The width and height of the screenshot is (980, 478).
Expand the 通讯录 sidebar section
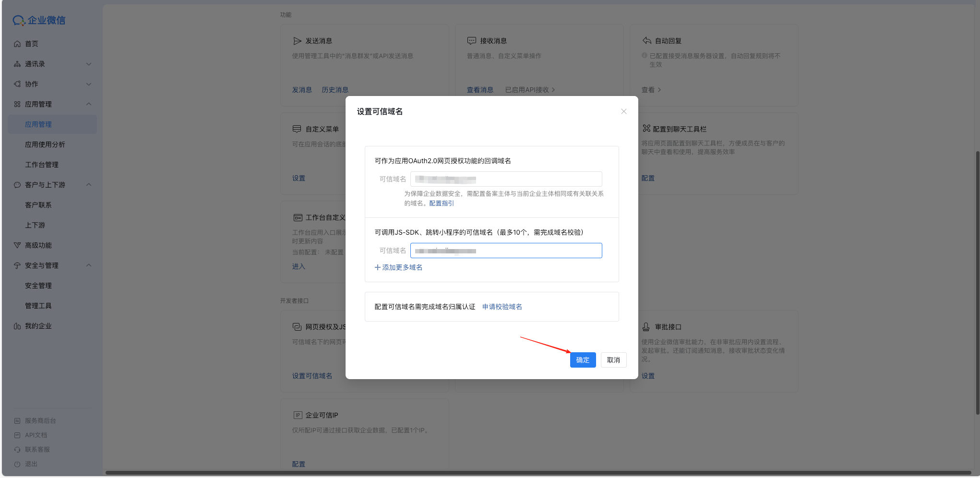coord(88,64)
